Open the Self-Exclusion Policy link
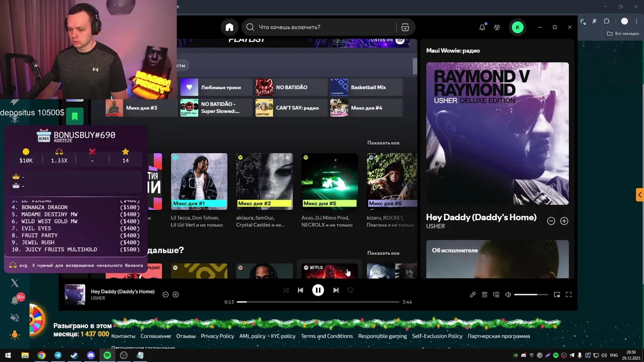The width and height of the screenshot is (644, 362). click(437, 336)
